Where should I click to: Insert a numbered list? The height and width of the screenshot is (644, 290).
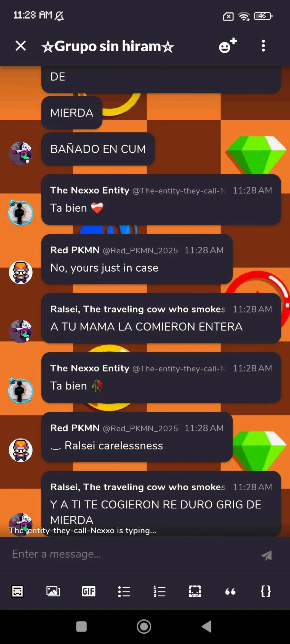click(x=159, y=591)
